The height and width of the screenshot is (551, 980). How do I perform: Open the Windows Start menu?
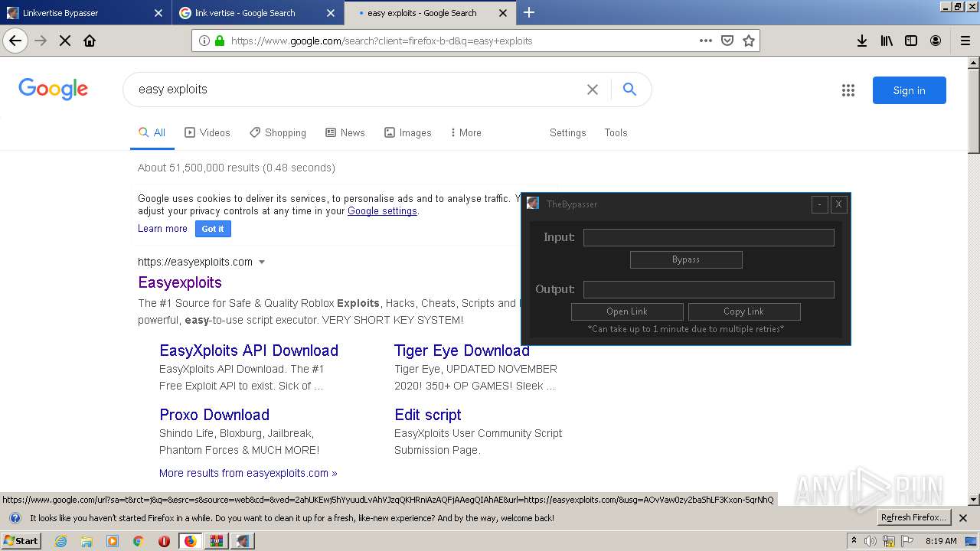pos(21,541)
